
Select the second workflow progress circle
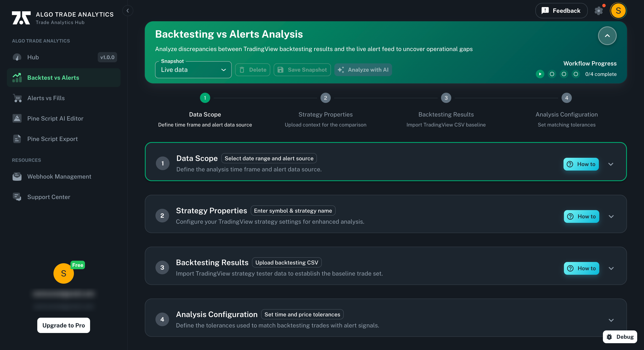tap(552, 74)
